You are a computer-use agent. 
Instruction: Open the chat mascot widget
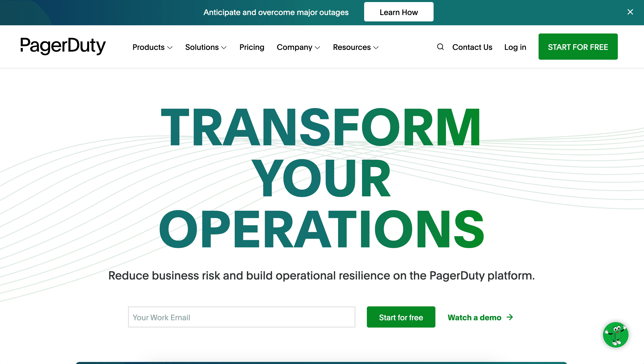click(x=616, y=335)
